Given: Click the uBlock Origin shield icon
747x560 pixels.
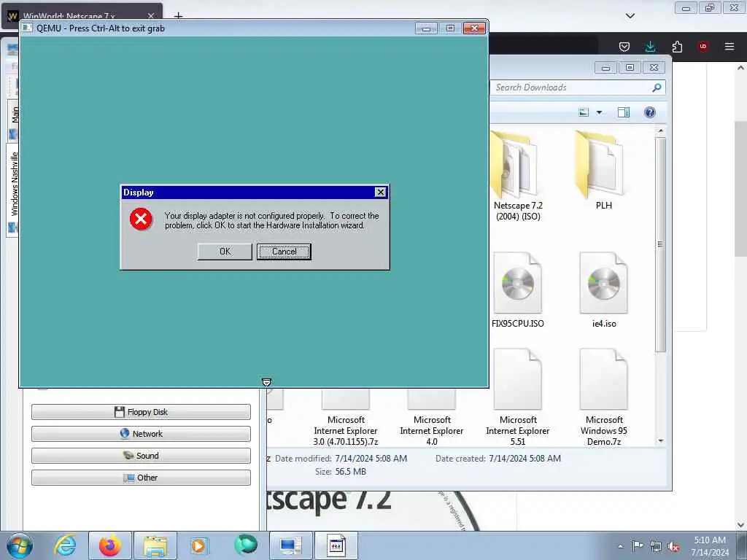Looking at the screenshot, I should click(x=703, y=47).
